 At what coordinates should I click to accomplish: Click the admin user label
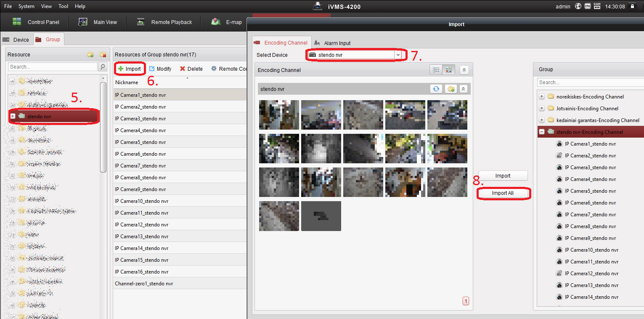563,6
